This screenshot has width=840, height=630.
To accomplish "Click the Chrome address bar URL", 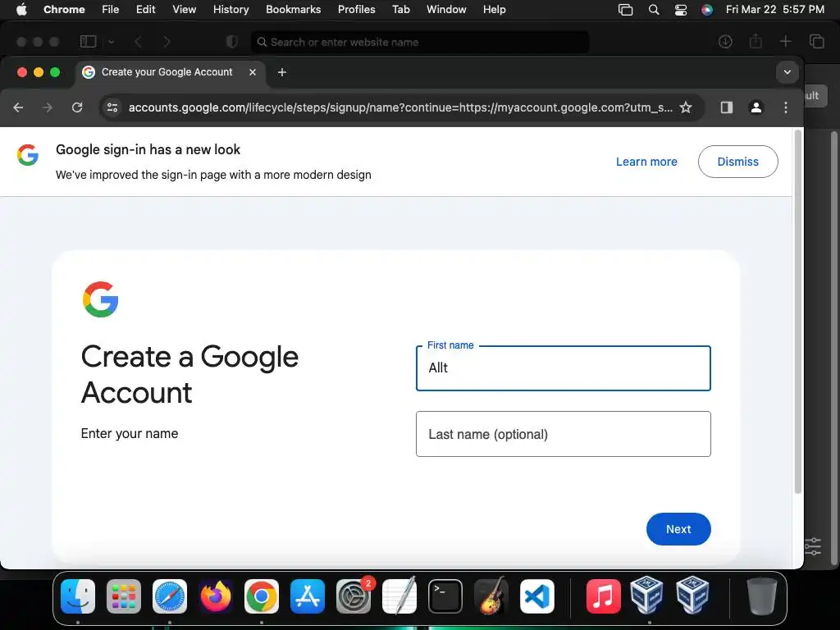I will pos(400,107).
